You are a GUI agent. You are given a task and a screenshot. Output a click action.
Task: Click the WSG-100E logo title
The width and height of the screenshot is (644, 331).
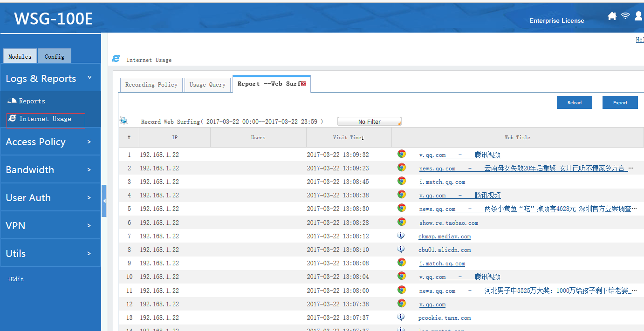point(53,19)
